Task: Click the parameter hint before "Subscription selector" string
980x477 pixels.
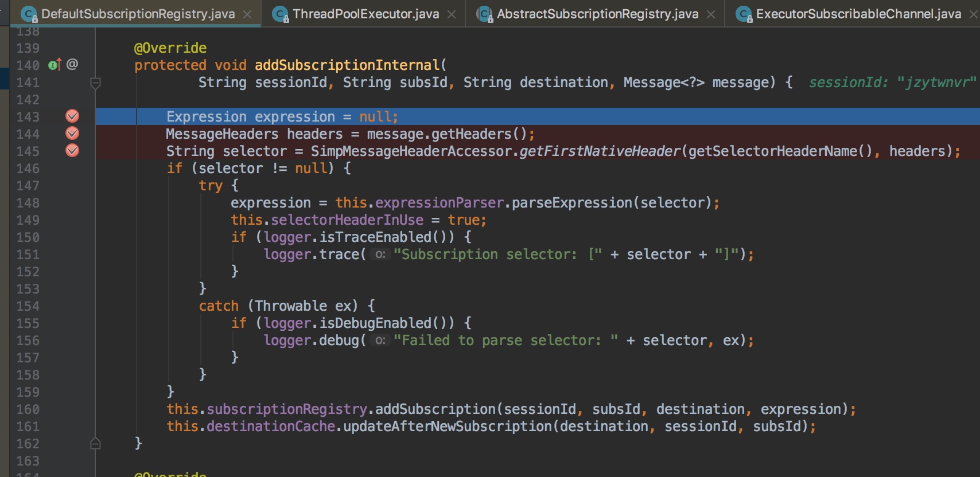Action: [380, 255]
